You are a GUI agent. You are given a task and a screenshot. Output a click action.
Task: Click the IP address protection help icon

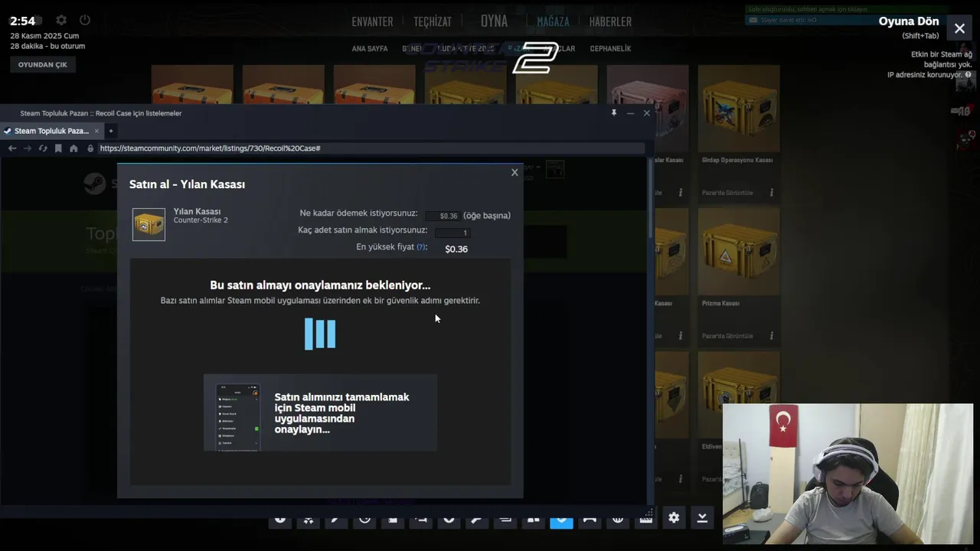pyautogui.click(x=969, y=75)
